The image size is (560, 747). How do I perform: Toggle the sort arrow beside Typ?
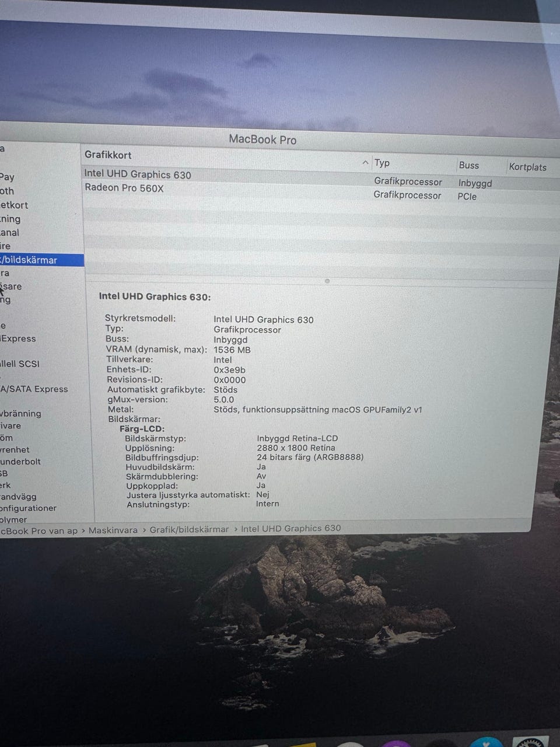coord(365,162)
